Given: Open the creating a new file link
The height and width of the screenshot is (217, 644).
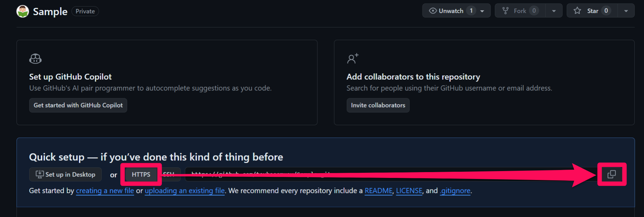Looking at the screenshot, I should coord(105,191).
